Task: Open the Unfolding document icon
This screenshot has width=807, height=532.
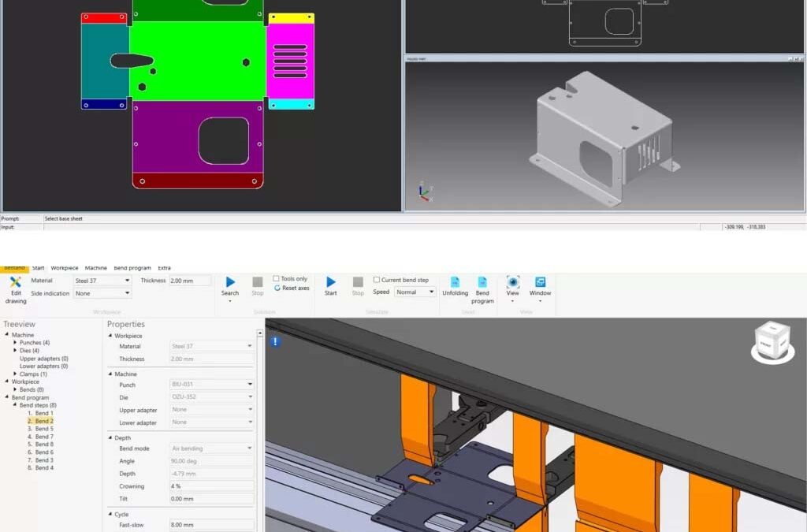Action: pos(455,282)
